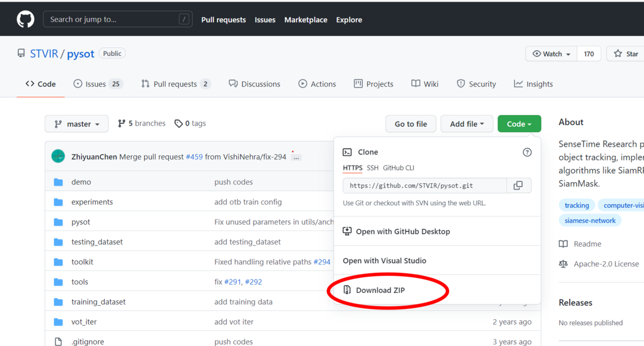644x346 pixels.
Task: Click the Search or jump to field
Action: 118,19
